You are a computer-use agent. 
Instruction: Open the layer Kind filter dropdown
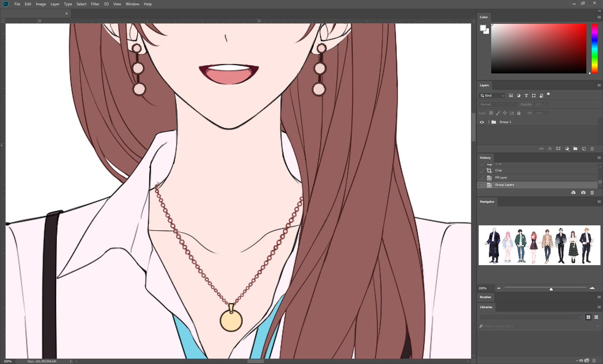(492, 95)
